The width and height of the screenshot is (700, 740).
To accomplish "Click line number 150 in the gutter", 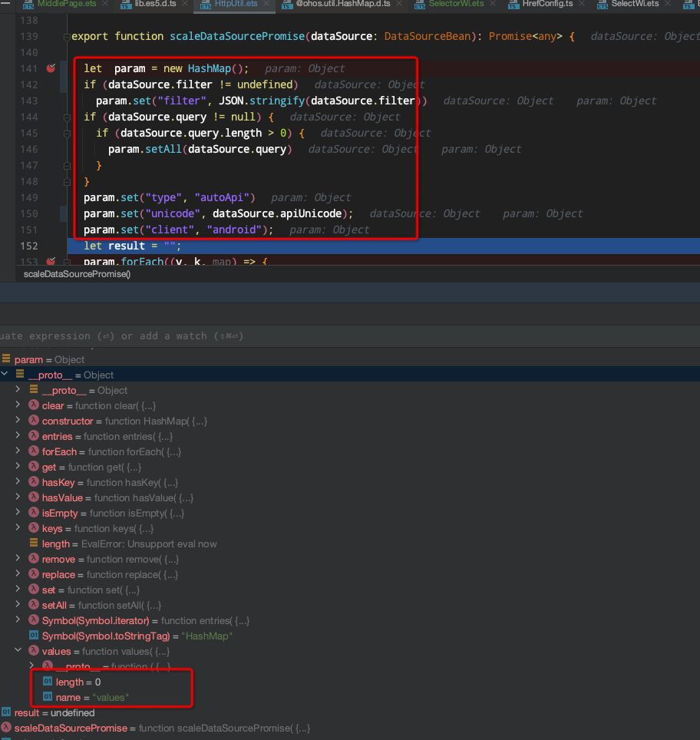I will pyautogui.click(x=29, y=214).
